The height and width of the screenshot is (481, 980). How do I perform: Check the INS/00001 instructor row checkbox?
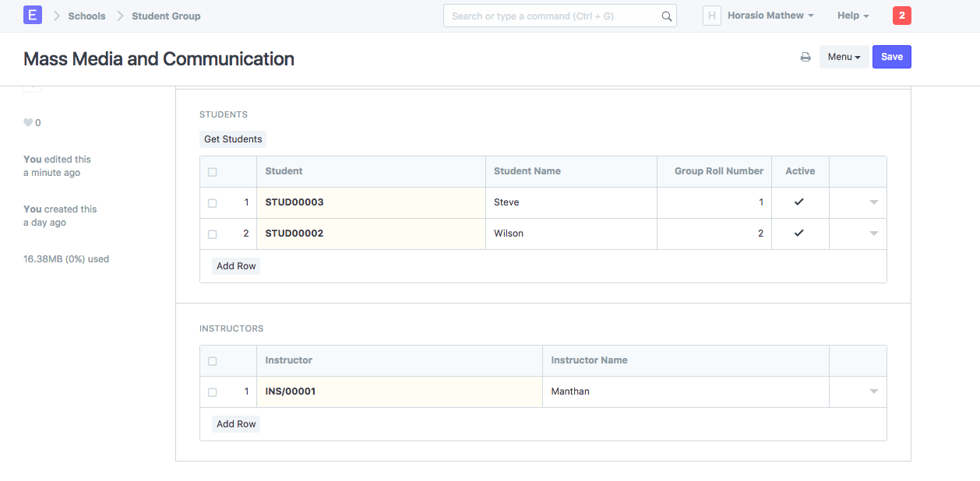[x=213, y=392]
